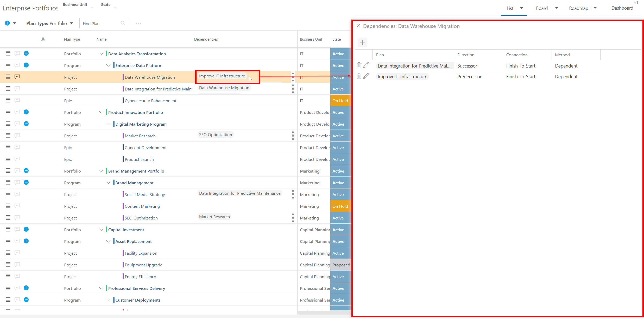Collapse the Data Analytics Transformation portfolio
644x318 pixels.
101,54
